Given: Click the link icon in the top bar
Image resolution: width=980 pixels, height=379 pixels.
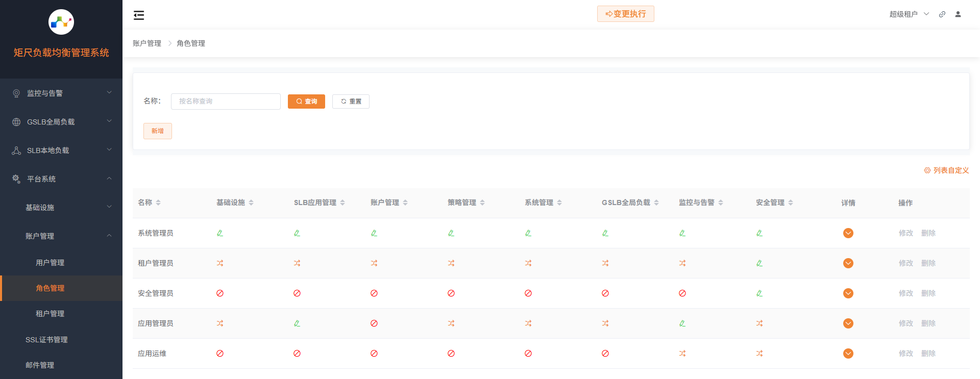Looking at the screenshot, I should (942, 14).
